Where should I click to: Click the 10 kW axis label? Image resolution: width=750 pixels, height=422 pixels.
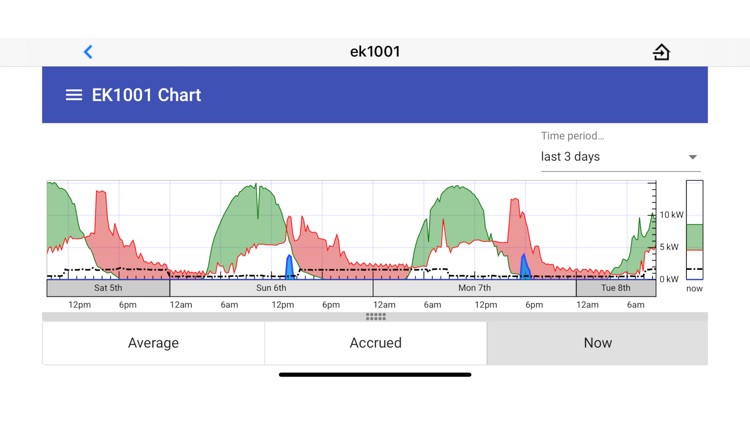(x=672, y=215)
